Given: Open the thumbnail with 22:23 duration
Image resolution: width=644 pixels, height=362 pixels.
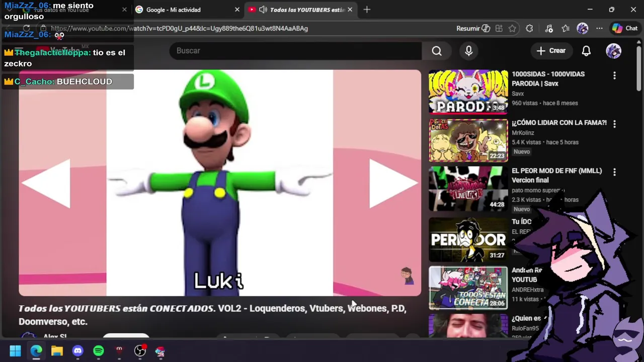Looking at the screenshot, I should [468, 140].
